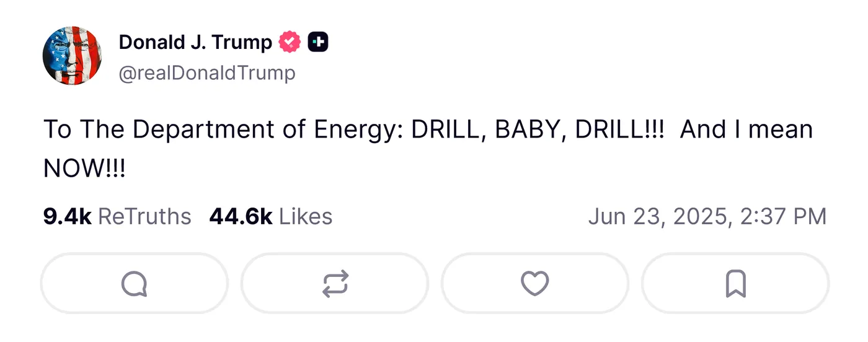Click the "ReTruths" label text
The width and height of the screenshot is (868, 342).
click(x=144, y=216)
